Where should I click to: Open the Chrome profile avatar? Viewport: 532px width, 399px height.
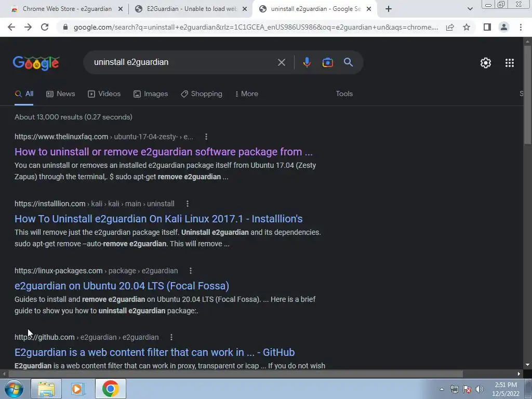coord(504,27)
